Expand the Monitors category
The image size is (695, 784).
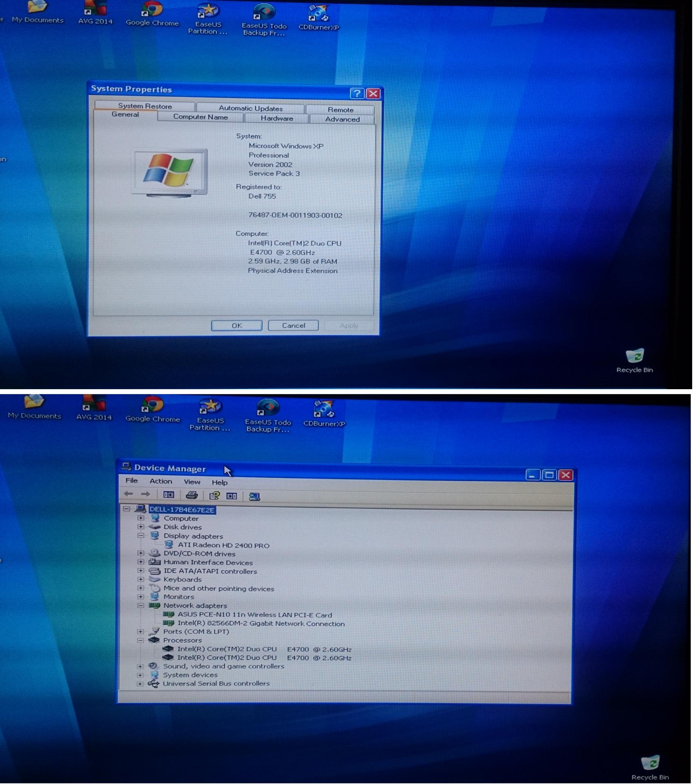(x=141, y=597)
